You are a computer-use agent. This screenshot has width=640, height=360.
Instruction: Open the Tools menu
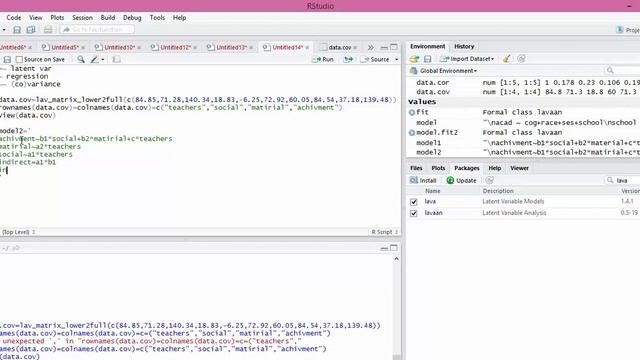(x=157, y=18)
